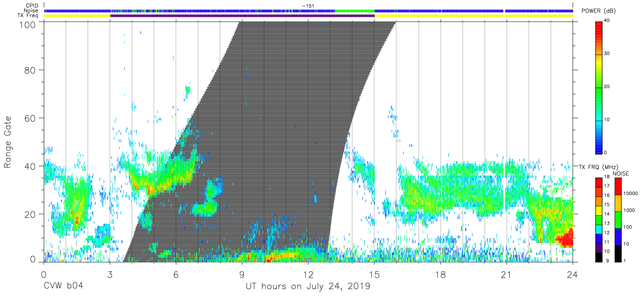Click the 9 tick on UT hours axis
The width and height of the screenshot is (644, 297).
(242, 274)
